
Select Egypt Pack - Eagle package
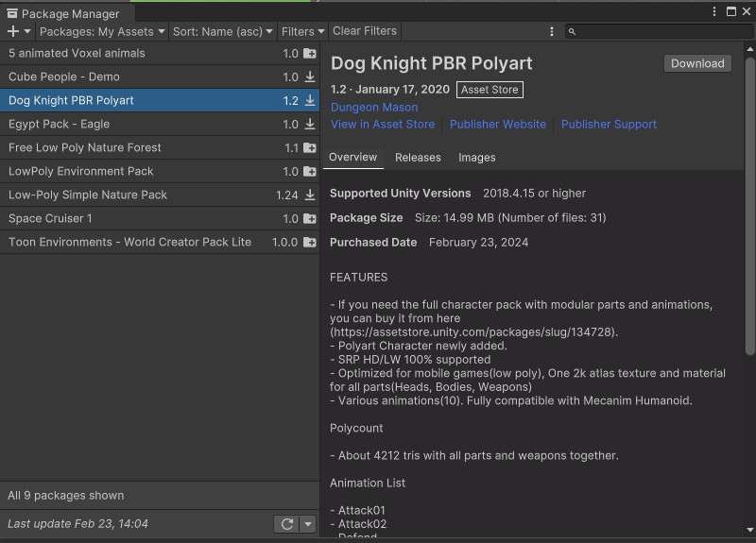[160, 124]
